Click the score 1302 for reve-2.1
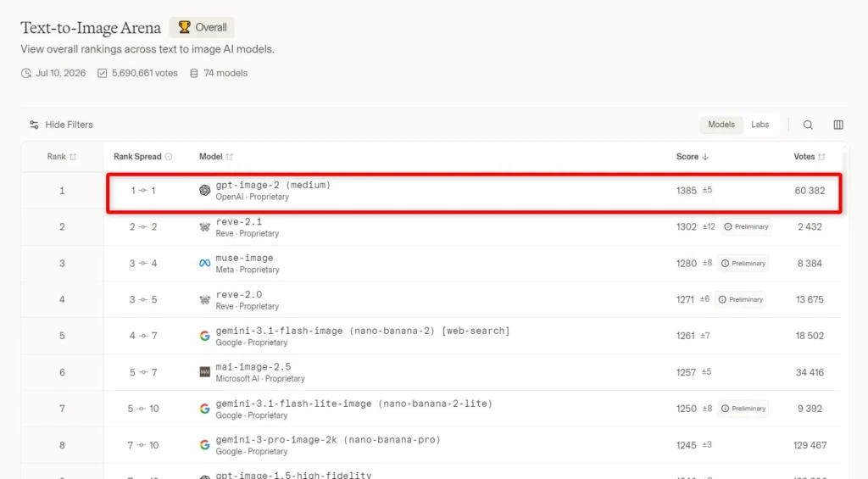Screen dimensions: 868x479 tap(687, 227)
